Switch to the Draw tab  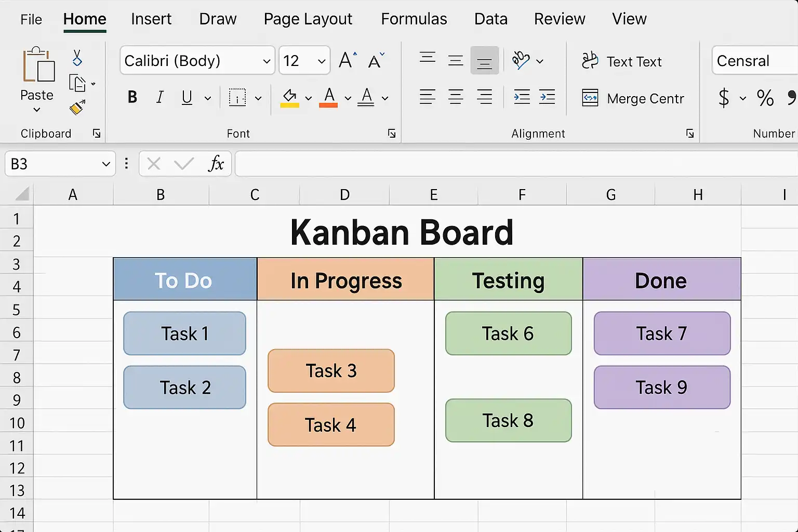click(218, 19)
